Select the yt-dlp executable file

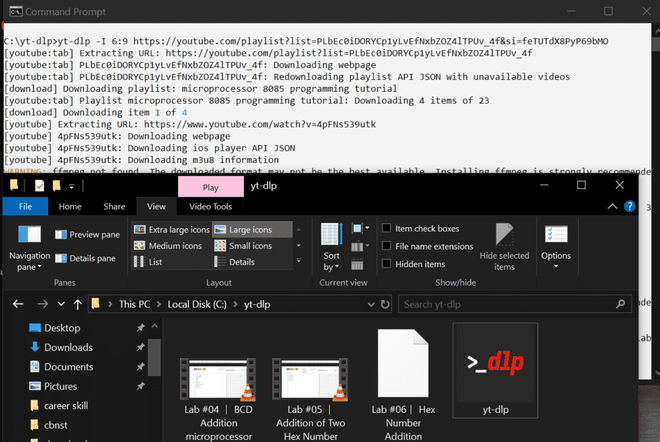click(x=495, y=370)
